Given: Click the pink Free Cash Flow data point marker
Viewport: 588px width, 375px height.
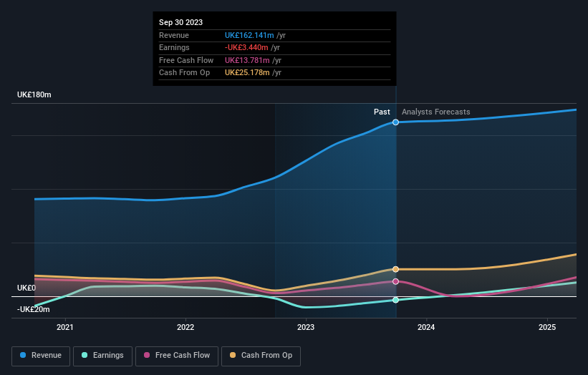Looking at the screenshot, I should pos(395,282).
